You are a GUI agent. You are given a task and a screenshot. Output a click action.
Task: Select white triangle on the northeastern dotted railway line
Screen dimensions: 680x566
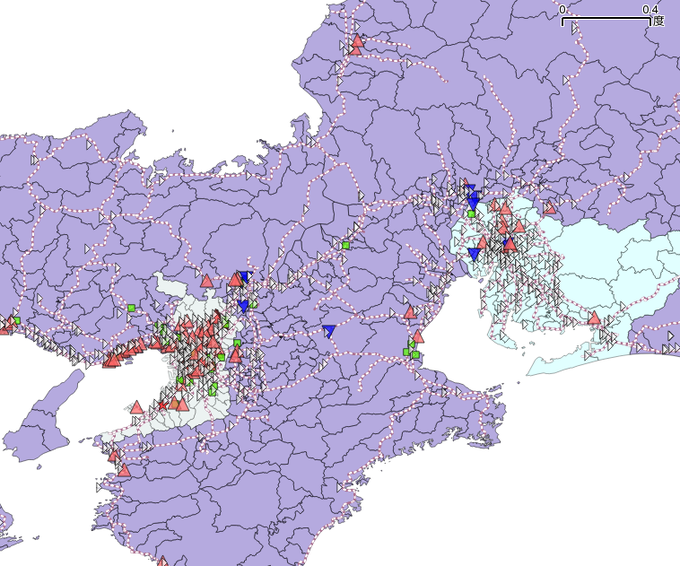click(566, 81)
